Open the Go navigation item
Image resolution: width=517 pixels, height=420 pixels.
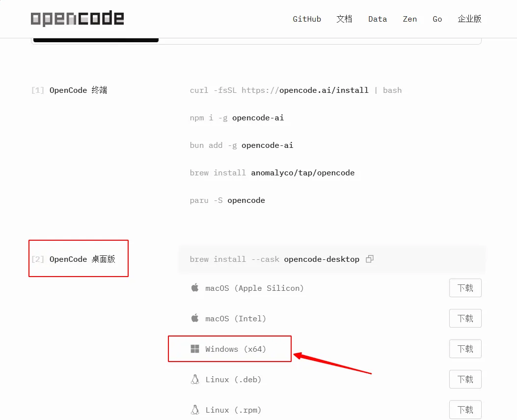(437, 19)
